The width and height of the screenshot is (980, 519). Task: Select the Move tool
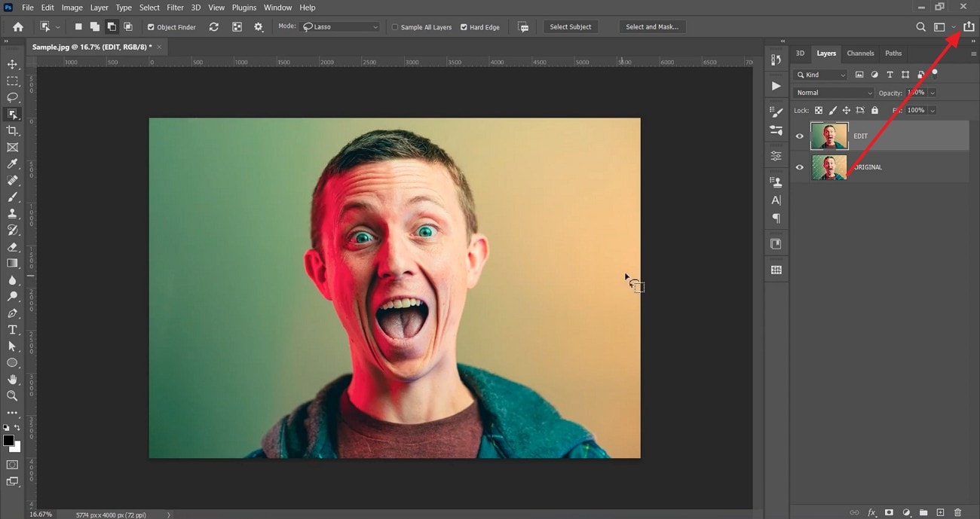(12, 64)
